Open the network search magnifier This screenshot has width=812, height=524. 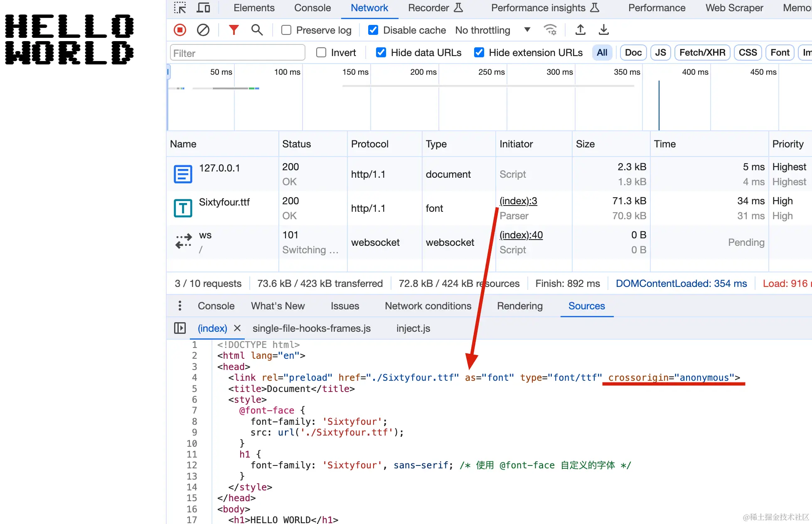[257, 30]
